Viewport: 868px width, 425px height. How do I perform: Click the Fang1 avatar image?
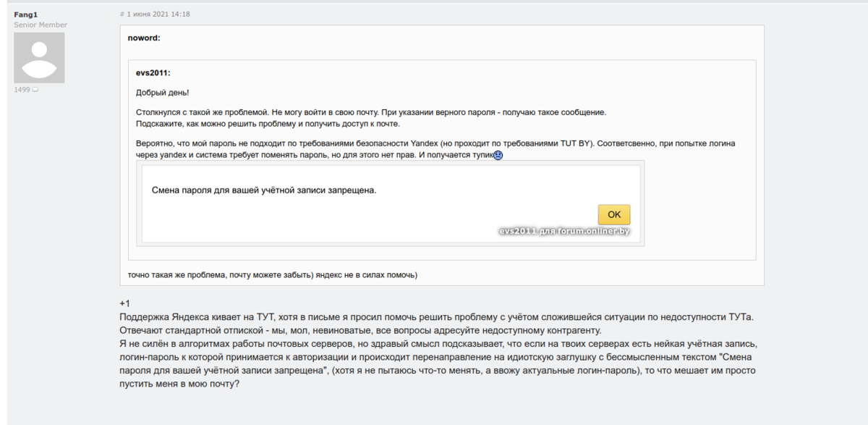pos(39,58)
